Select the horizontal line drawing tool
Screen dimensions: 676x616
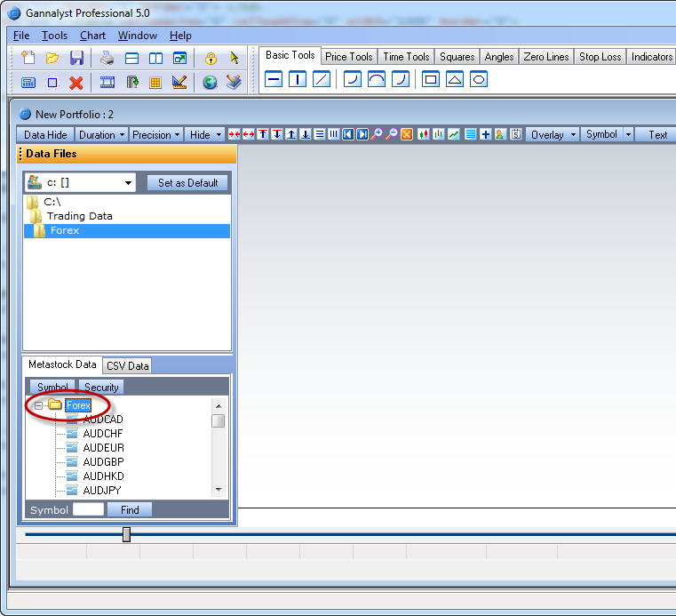(274, 79)
